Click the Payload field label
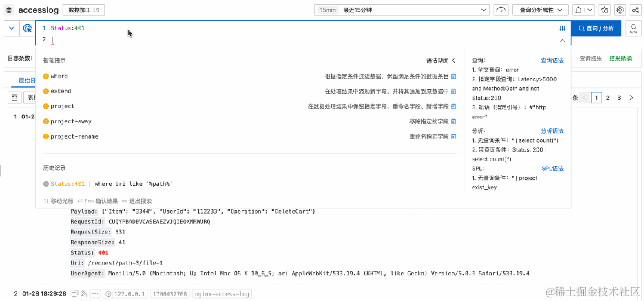The height and width of the screenshot is (301, 644). click(x=84, y=211)
